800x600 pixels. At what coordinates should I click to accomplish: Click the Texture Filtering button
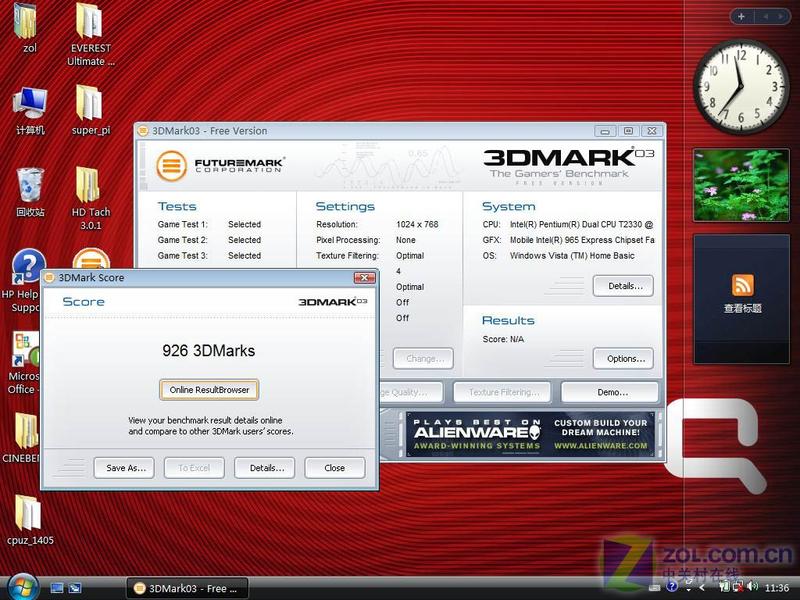point(503,392)
